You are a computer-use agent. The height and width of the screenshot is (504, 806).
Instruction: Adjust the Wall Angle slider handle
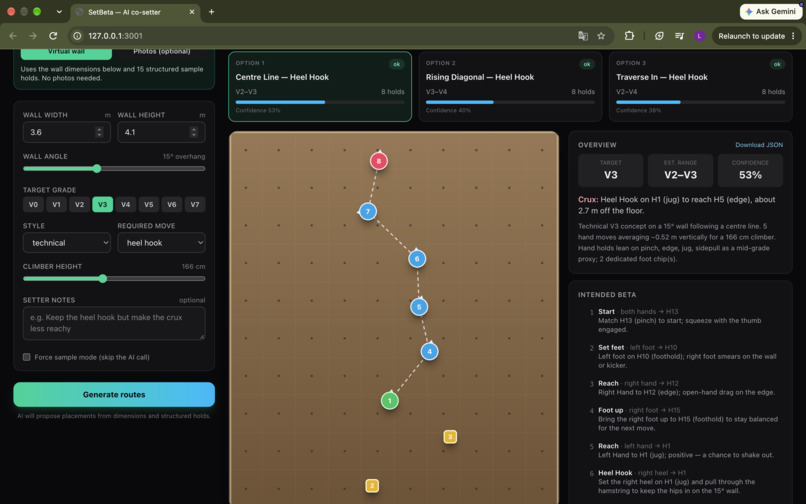point(97,168)
